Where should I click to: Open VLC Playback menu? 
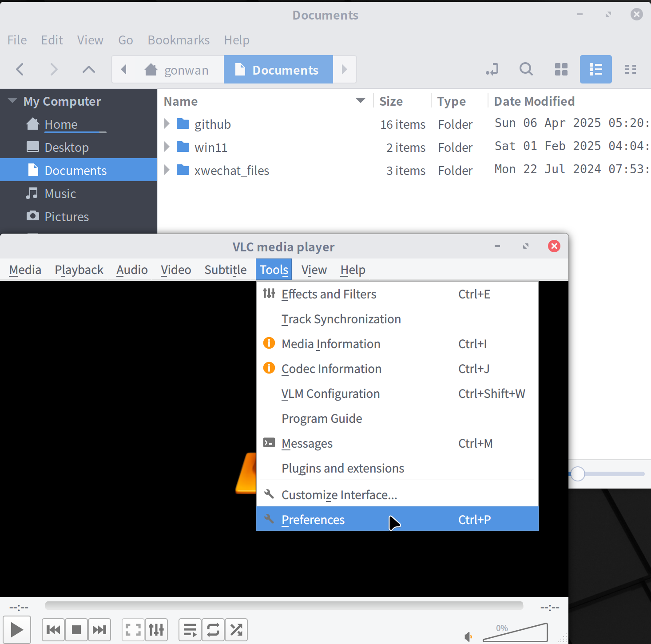click(79, 270)
